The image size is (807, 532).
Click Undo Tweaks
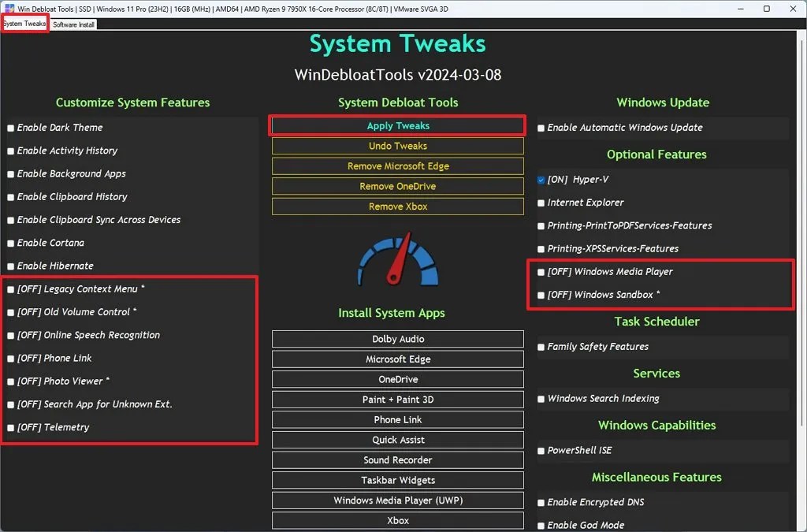click(398, 146)
